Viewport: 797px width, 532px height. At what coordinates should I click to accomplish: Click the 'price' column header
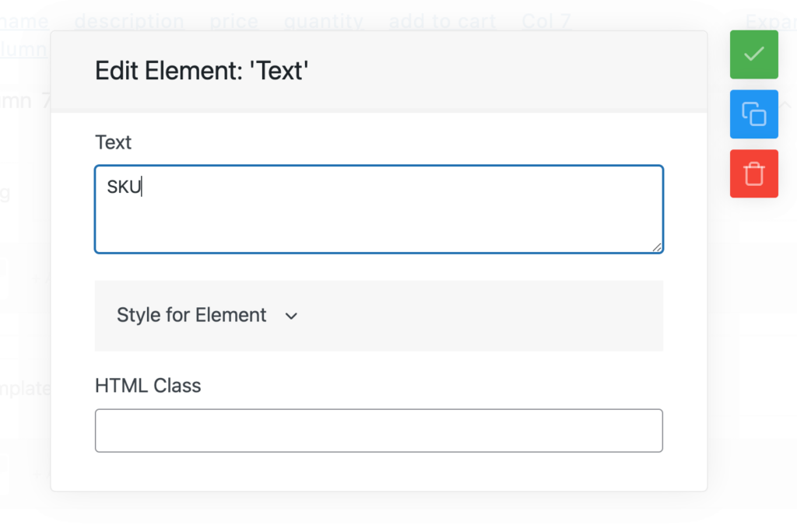pos(233,21)
